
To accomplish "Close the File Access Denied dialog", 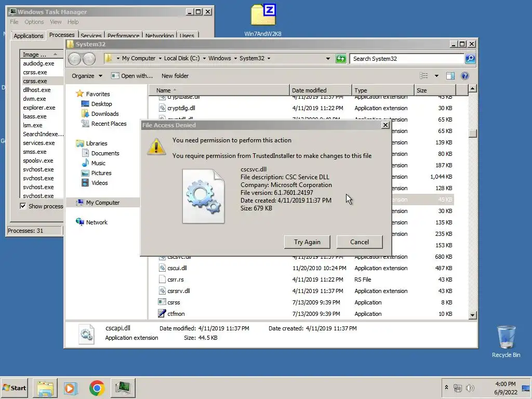I will click(385, 125).
